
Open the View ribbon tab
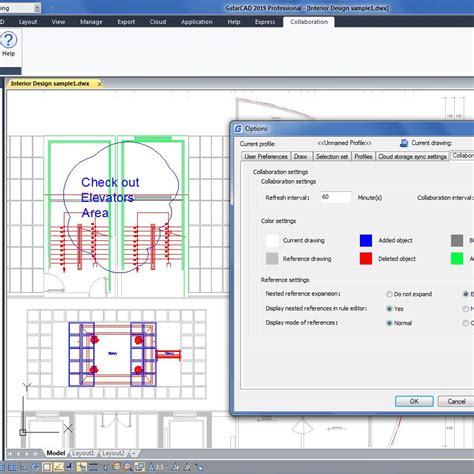[x=58, y=22]
